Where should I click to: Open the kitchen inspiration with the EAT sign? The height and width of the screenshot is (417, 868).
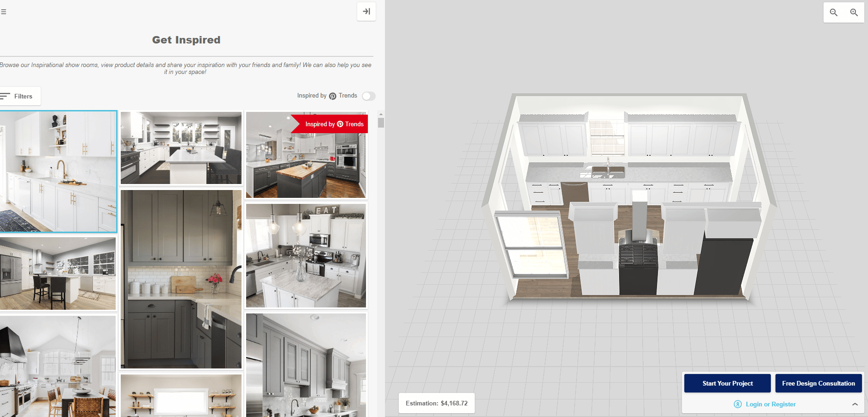coord(306,255)
